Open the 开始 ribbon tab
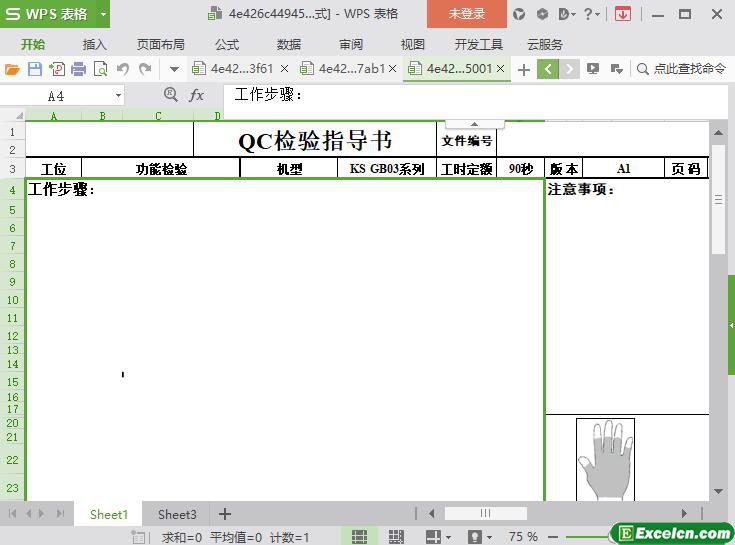Image resolution: width=735 pixels, height=545 pixels. (33, 45)
